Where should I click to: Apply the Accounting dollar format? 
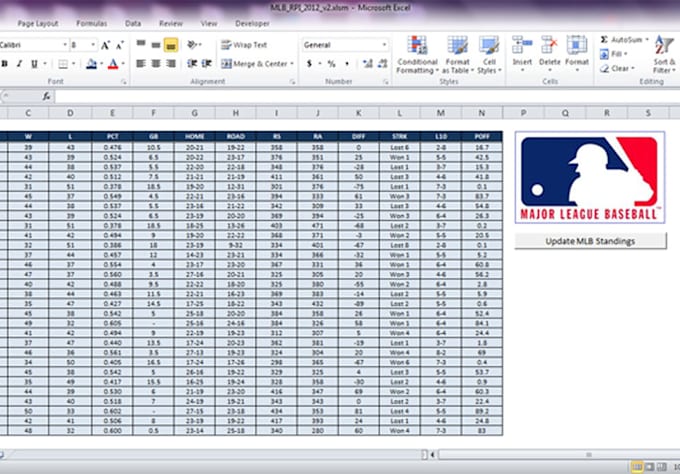click(309, 64)
